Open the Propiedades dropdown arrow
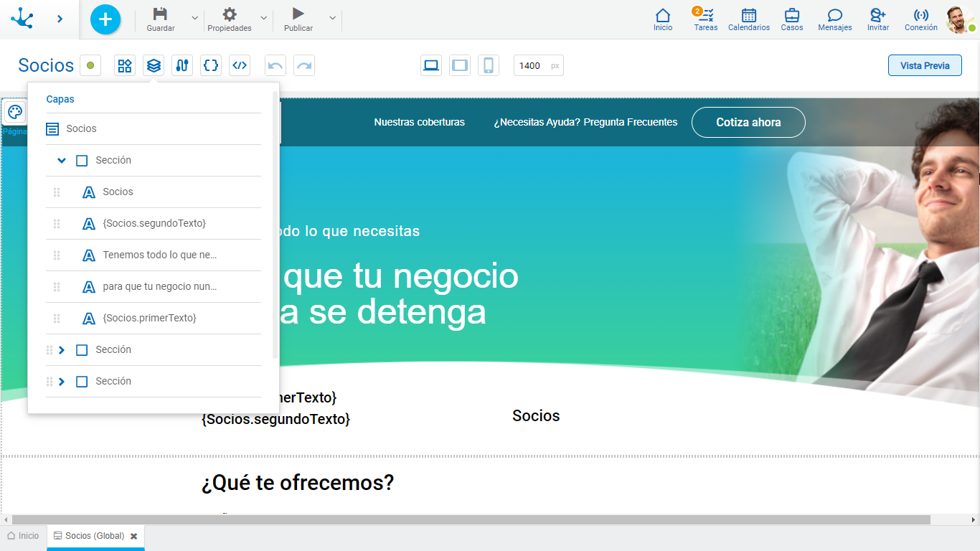 pos(263,18)
